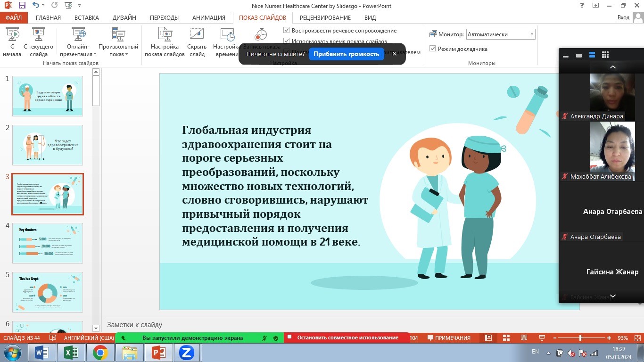Open the ФАЙЛ tab
The height and width of the screenshot is (362, 644).
[14, 17]
